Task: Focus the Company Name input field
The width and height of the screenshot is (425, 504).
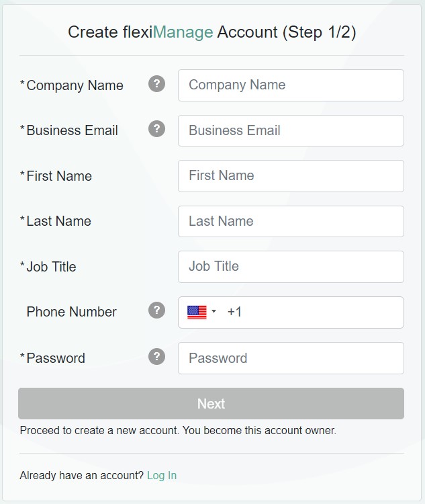Action: pyautogui.click(x=291, y=85)
